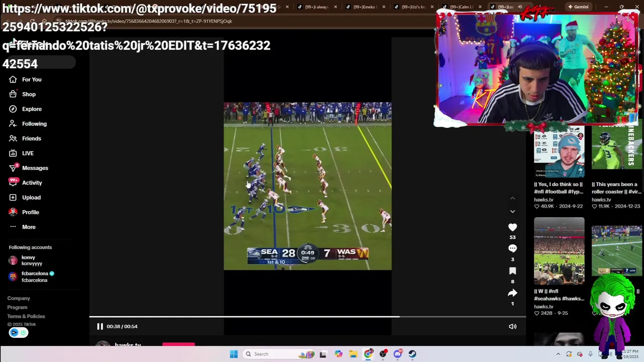Go to the previous video using the up chevron
This screenshot has width=644, height=362.
(512, 199)
